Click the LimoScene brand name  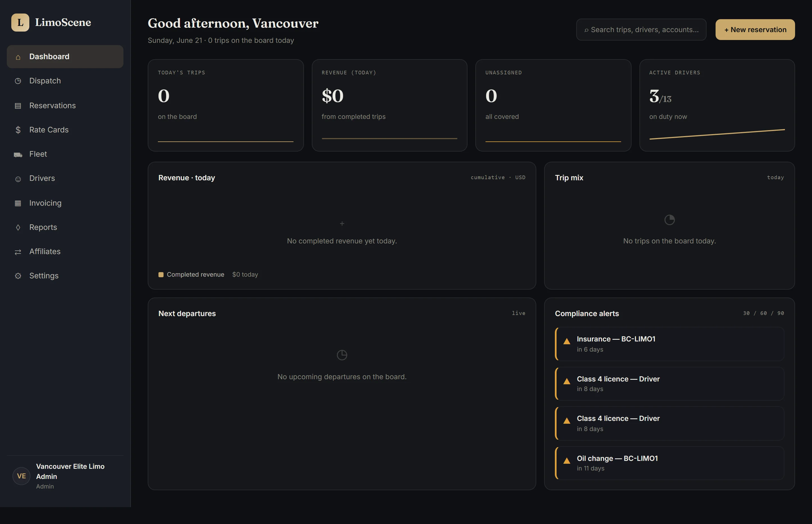click(x=63, y=23)
